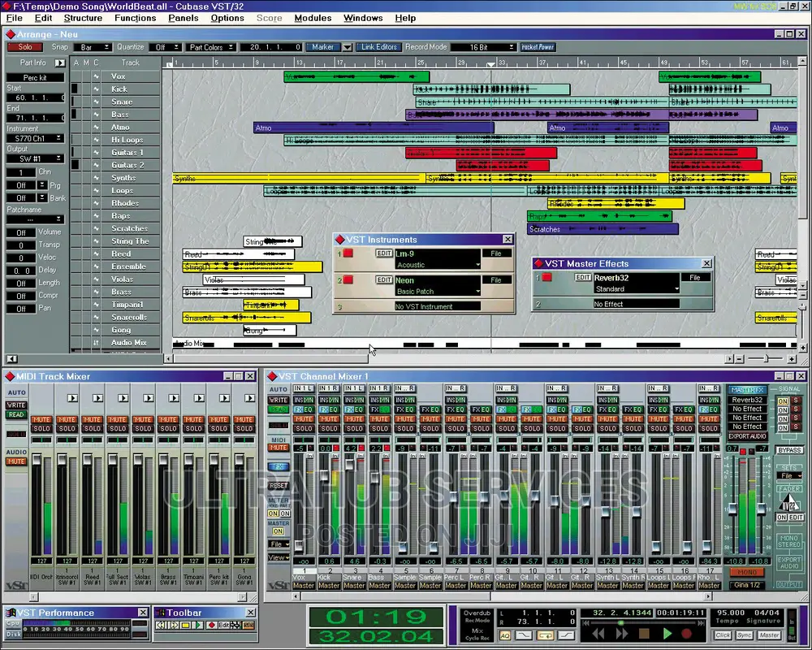This screenshot has height=650, width=812.
Task: Click the Master button in transport bar
Action: 769,635
